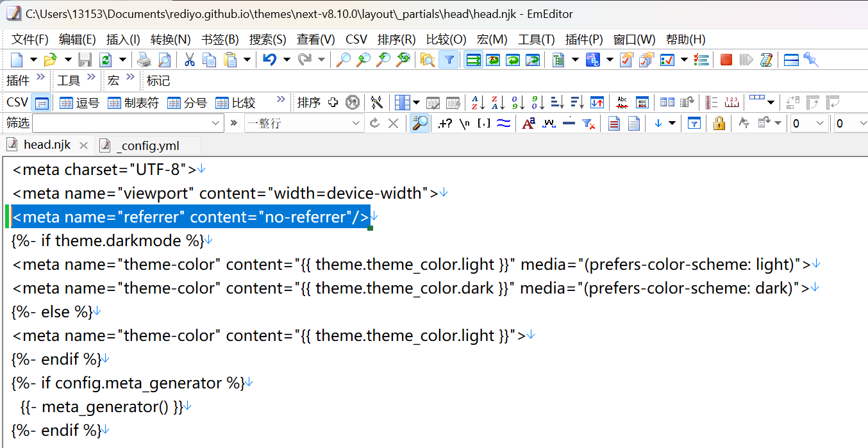This screenshot has width=868, height=448.
Task: Click the Find magnifier icon
Action: pyautogui.click(x=344, y=60)
